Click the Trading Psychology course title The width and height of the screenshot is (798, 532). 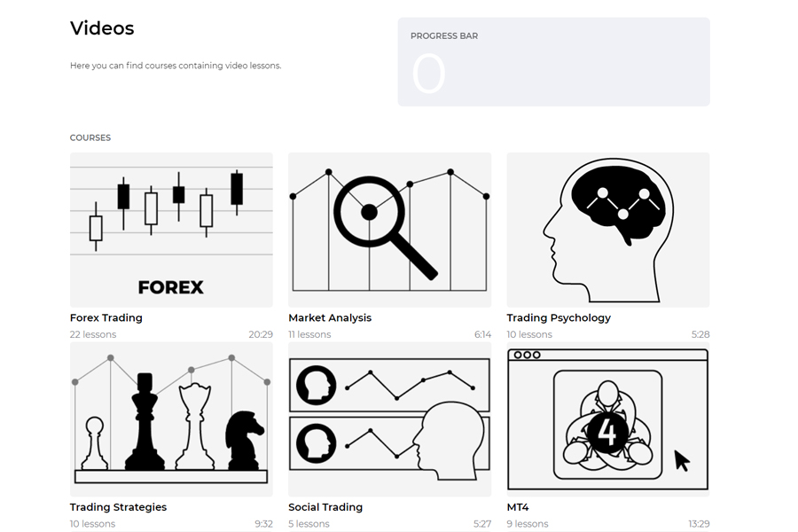pyautogui.click(x=559, y=317)
